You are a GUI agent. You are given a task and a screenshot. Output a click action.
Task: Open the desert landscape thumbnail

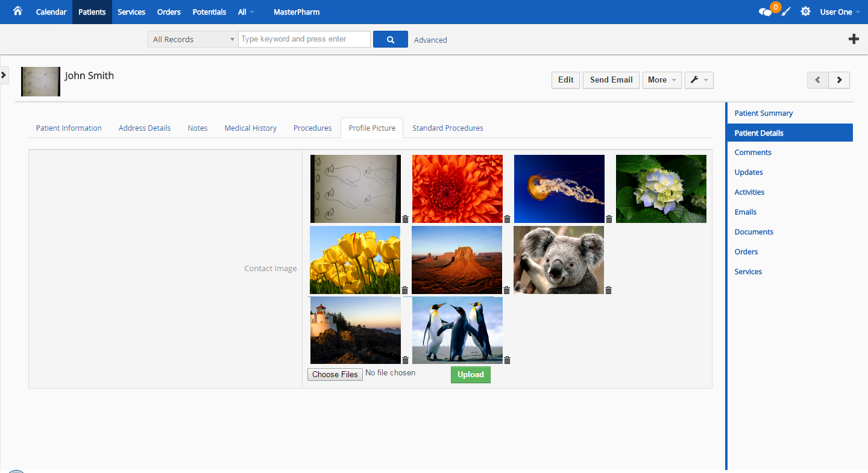[457, 260]
